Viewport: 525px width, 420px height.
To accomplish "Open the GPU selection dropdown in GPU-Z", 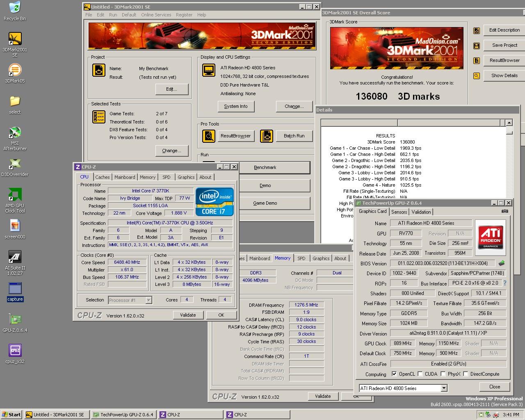I will pos(444,388).
